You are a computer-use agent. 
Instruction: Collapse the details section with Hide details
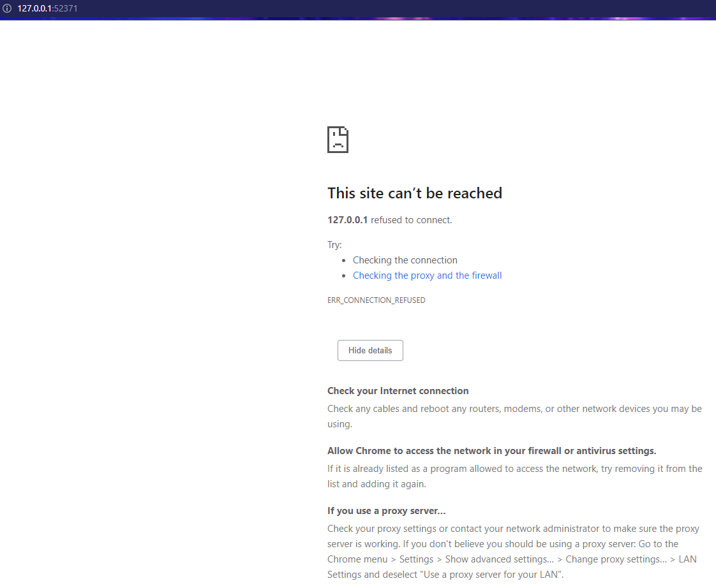point(370,350)
